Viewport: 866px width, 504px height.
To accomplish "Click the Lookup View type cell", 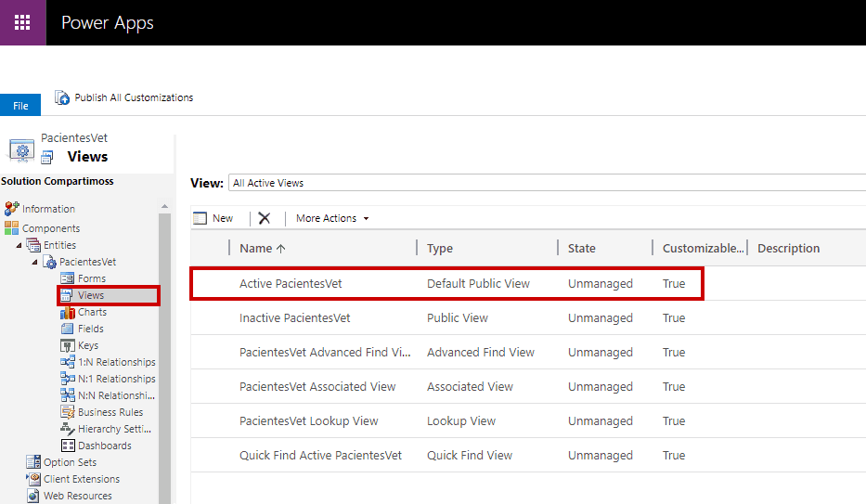I will coord(461,420).
